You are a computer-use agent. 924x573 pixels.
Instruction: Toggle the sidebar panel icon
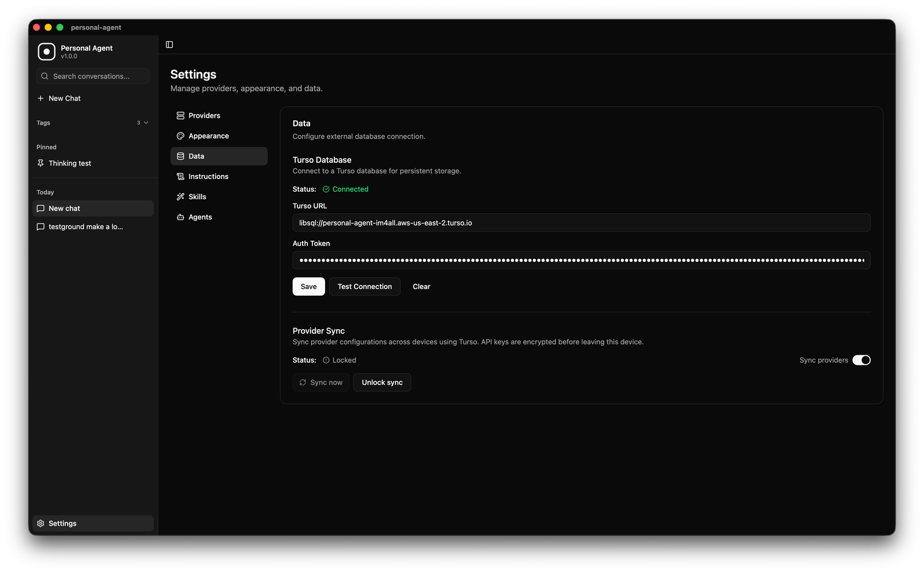(x=169, y=44)
